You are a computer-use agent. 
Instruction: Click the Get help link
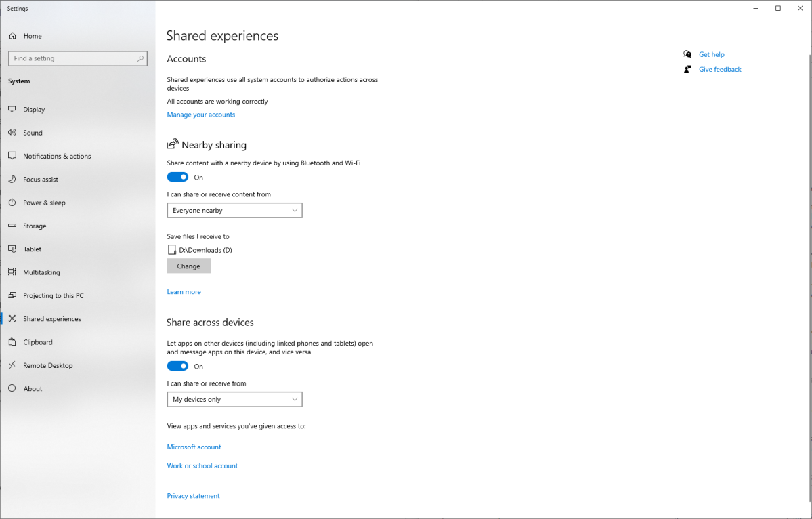pos(712,54)
